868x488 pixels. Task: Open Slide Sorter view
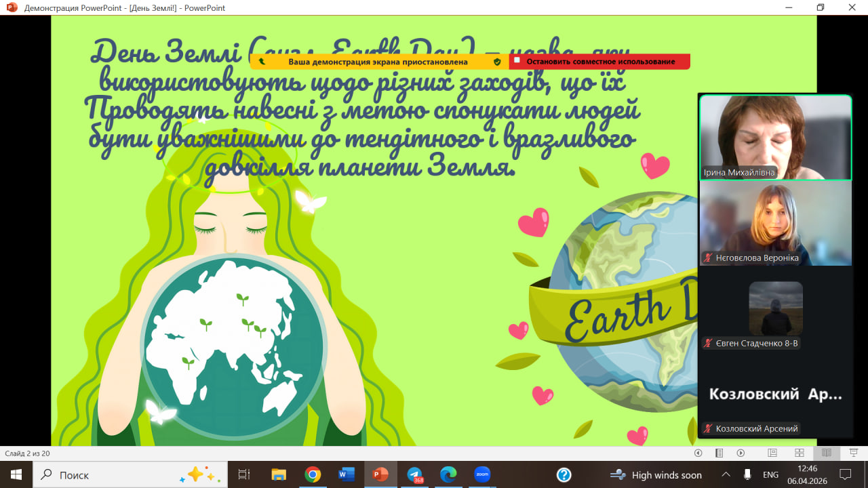800,453
